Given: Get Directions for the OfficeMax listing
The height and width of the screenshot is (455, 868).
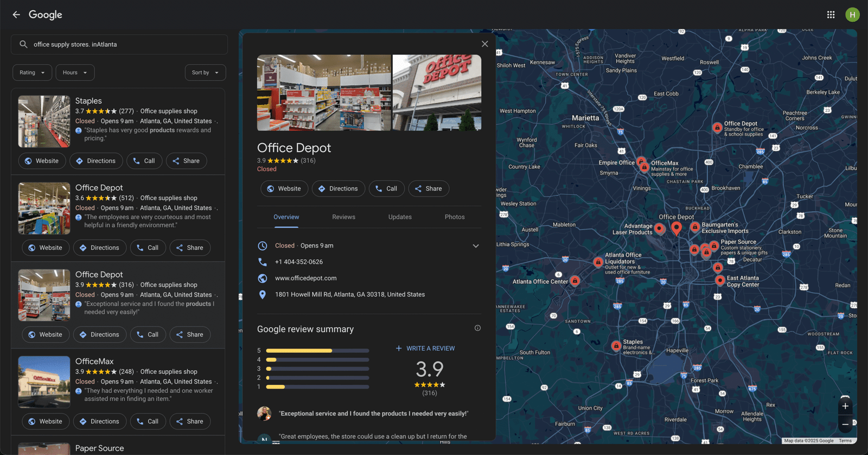Looking at the screenshot, I should click(x=100, y=421).
